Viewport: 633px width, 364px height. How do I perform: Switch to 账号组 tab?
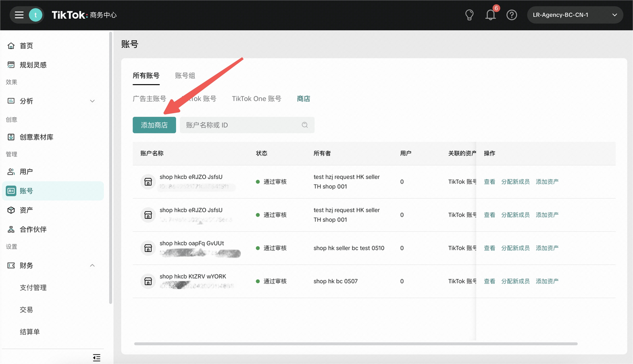click(185, 76)
